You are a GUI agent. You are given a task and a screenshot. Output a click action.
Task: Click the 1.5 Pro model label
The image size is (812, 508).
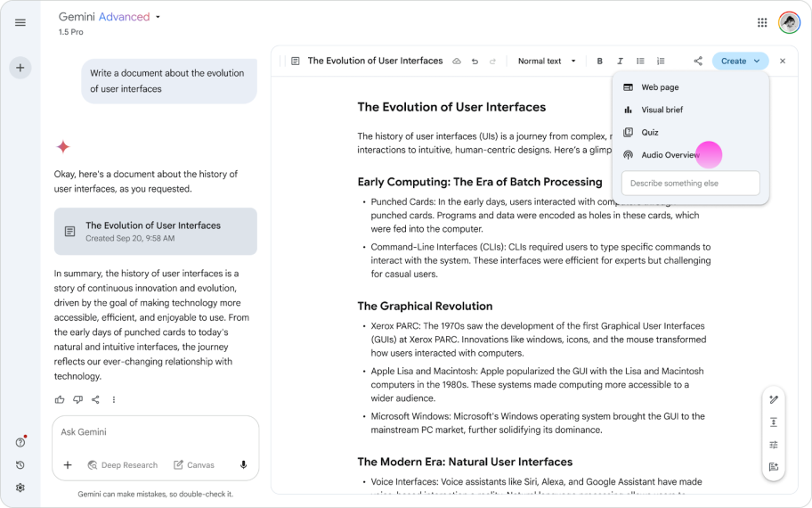70,32
